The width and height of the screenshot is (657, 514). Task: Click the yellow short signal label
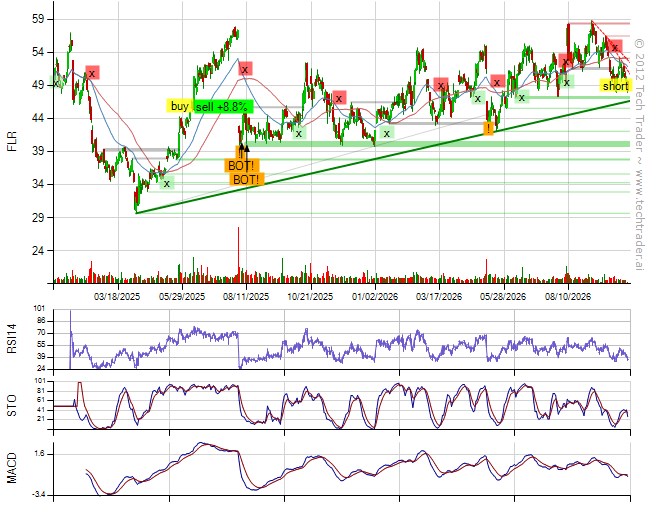pyautogui.click(x=616, y=86)
